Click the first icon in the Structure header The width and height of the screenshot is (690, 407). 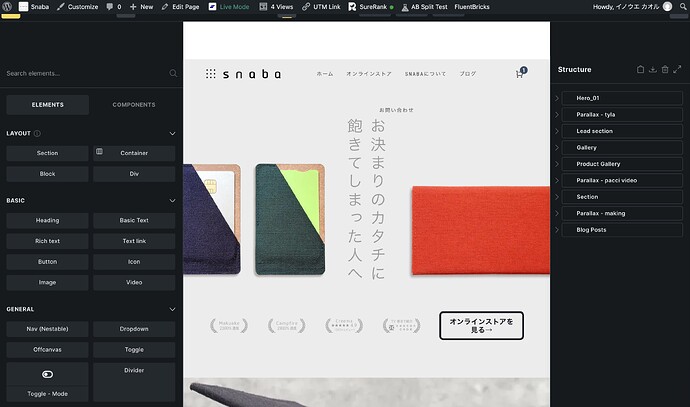(641, 70)
